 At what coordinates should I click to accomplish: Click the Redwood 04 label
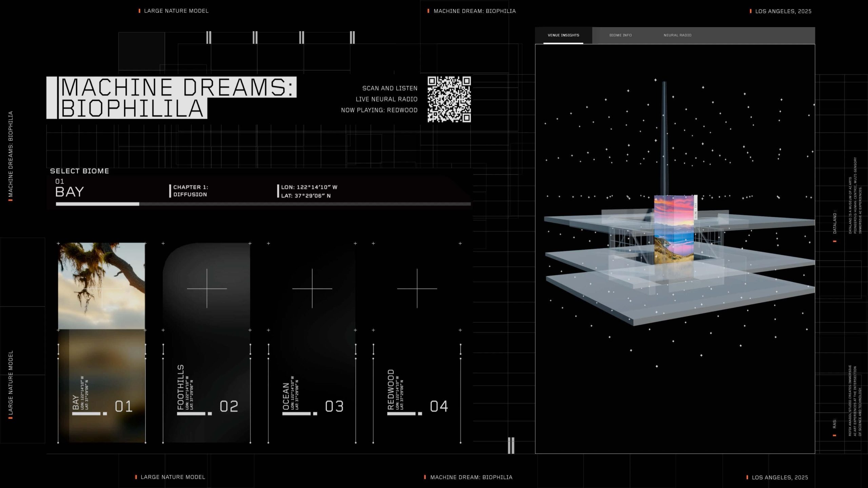439,406
